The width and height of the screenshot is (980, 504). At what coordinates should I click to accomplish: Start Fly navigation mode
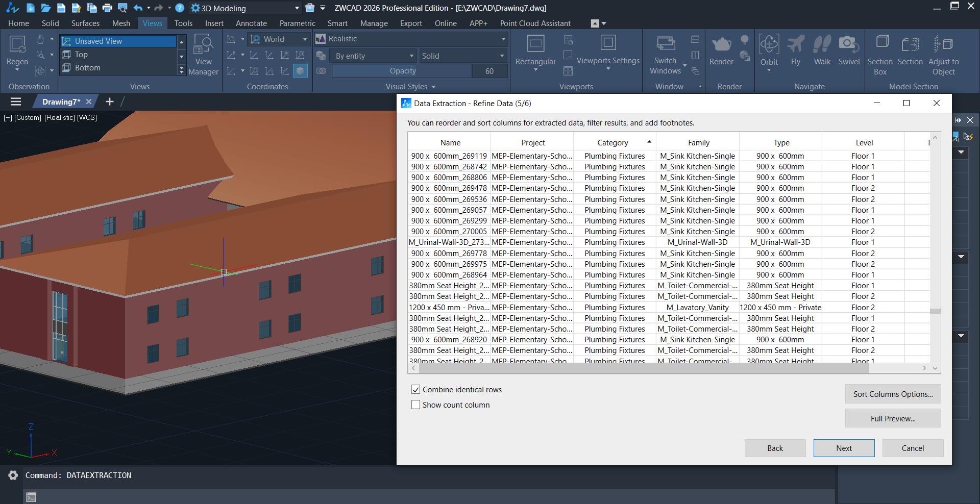click(796, 45)
